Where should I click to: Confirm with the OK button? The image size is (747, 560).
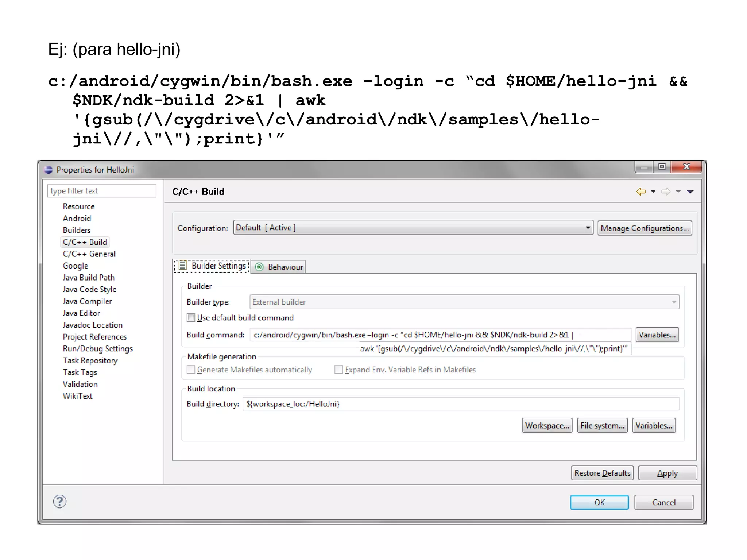599,502
